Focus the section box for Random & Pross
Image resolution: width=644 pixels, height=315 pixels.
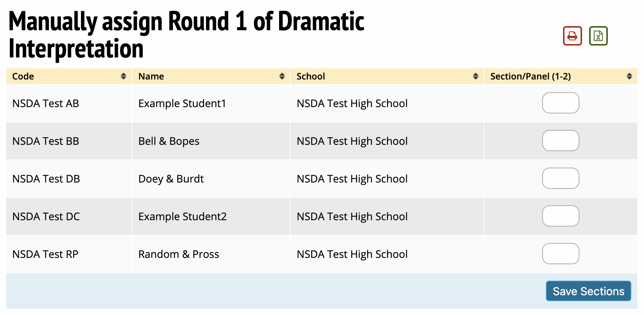pos(560,254)
